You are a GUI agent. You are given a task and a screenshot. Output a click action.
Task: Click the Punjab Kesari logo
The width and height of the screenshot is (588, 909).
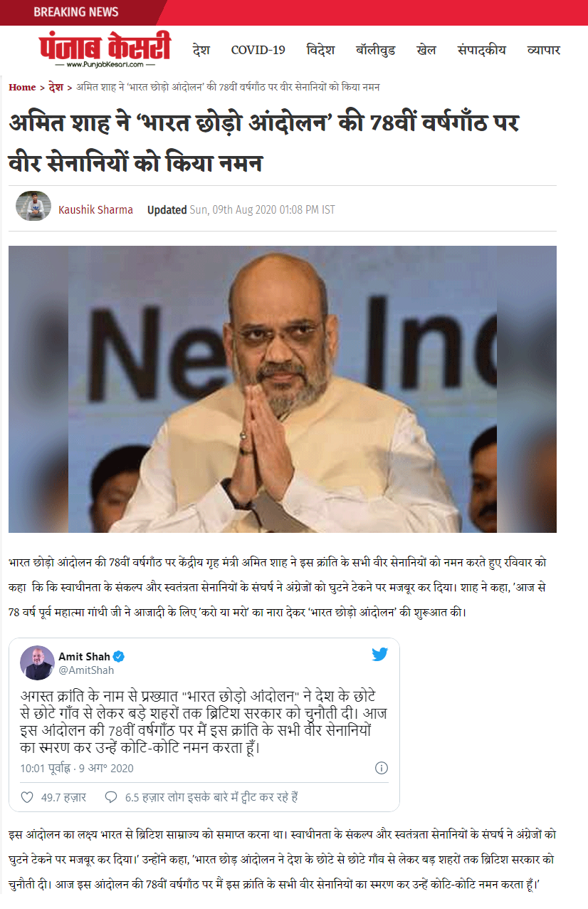pyautogui.click(x=105, y=50)
